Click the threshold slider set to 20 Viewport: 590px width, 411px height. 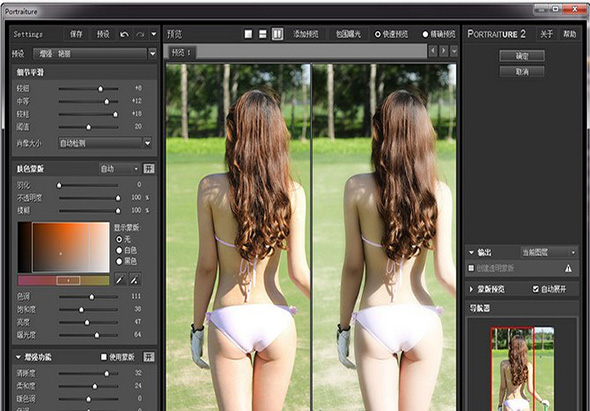(x=88, y=127)
